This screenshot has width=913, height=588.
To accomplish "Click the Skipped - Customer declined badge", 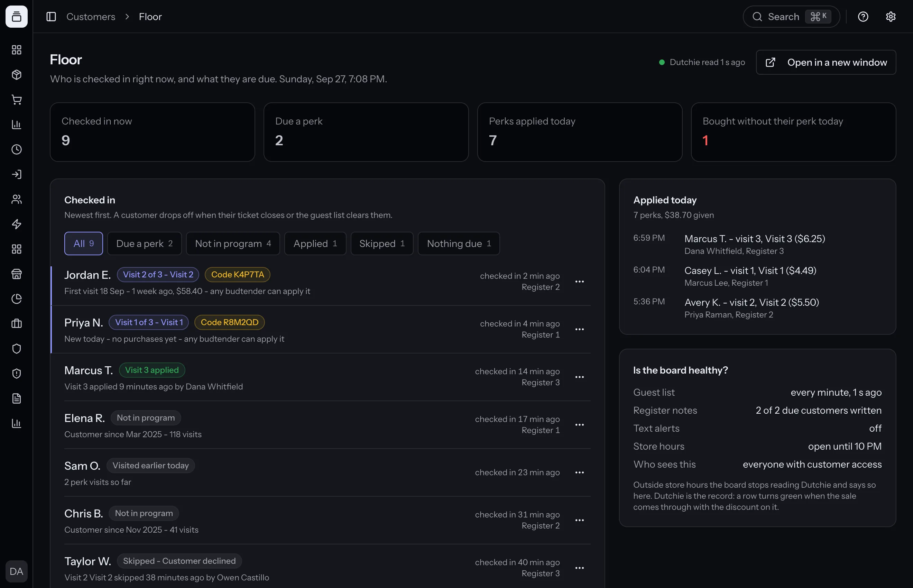I will click(179, 561).
